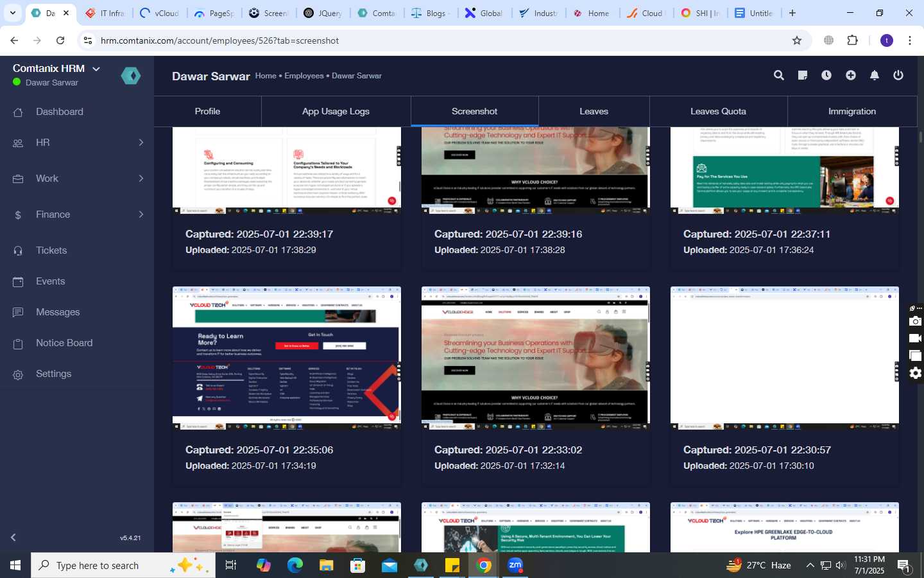
Task: Click the Comtanix teal logo icon
Action: [131, 76]
